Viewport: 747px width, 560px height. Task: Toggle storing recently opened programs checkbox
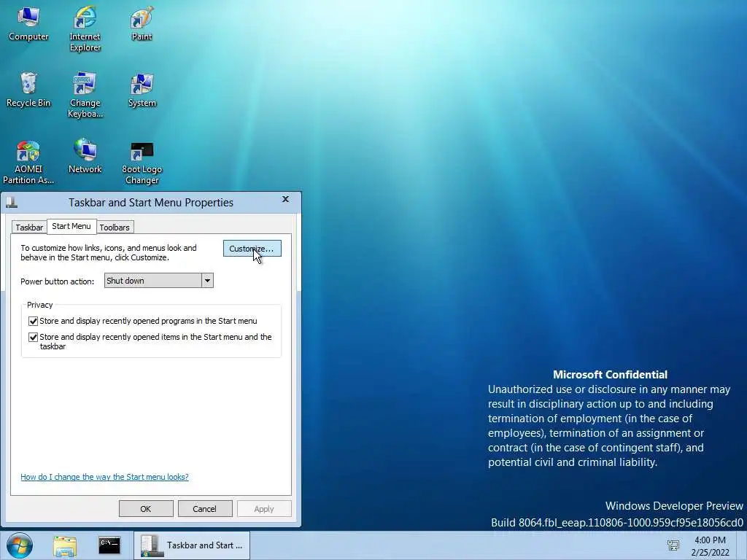pos(33,321)
